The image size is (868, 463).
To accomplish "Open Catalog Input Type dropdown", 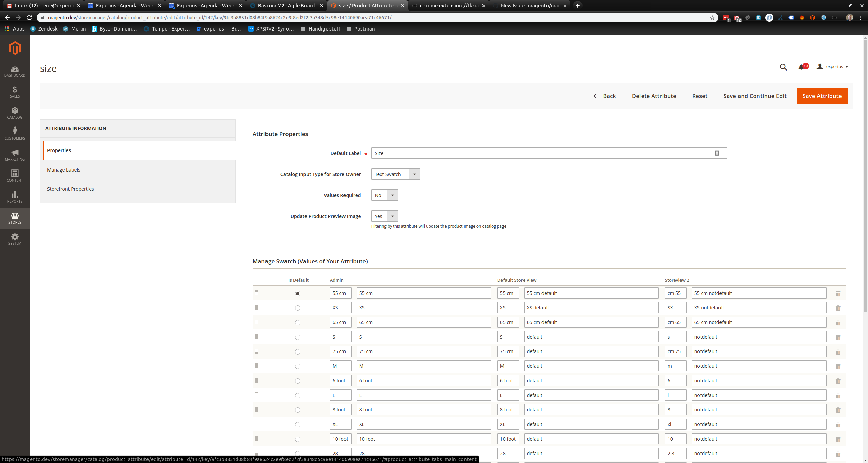I will (395, 174).
